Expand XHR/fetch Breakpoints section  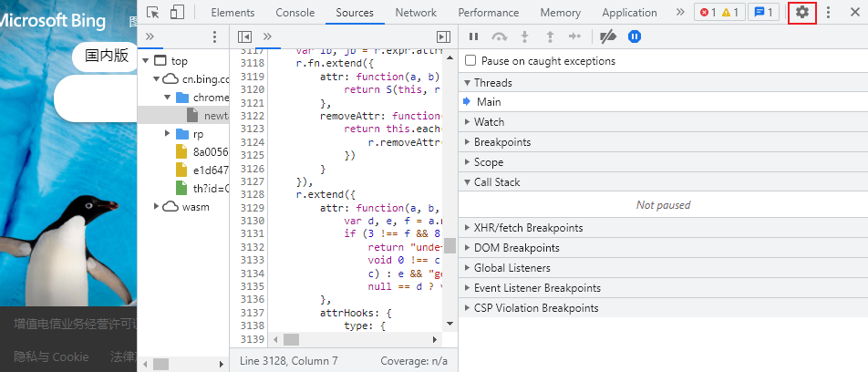[x=528, y=228]
